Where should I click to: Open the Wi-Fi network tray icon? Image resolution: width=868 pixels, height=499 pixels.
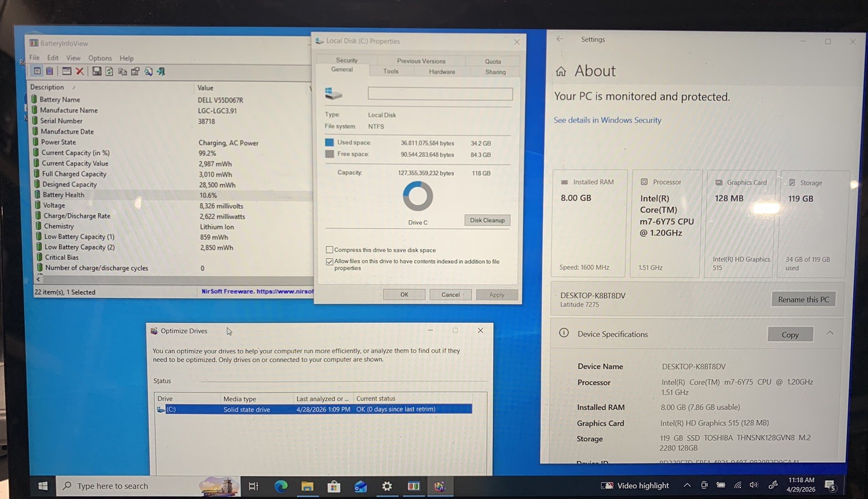(x=738, y=485)
